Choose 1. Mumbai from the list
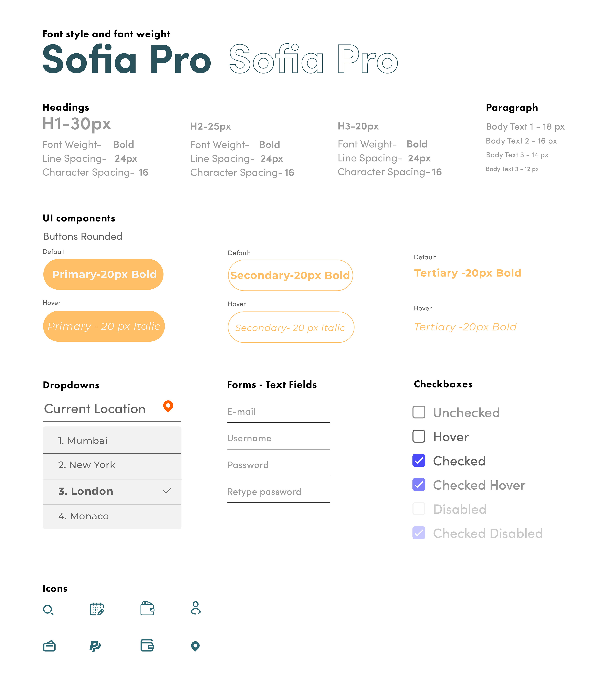 112,440
